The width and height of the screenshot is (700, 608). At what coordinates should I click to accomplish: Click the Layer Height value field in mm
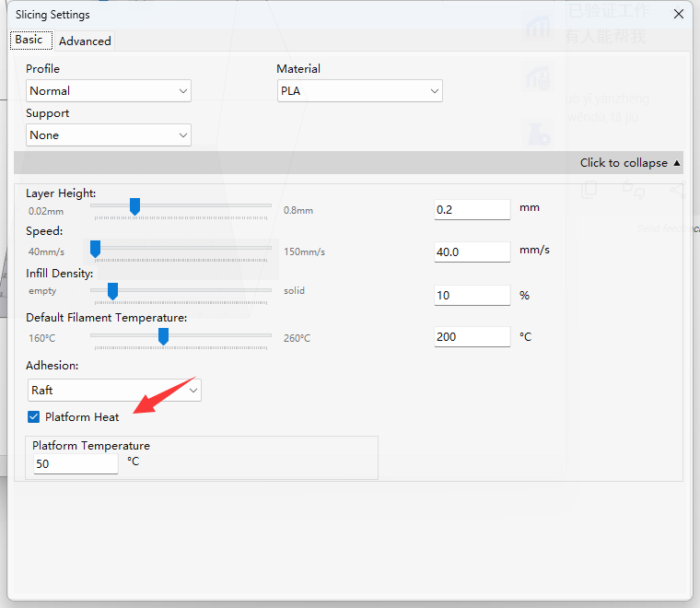(472, 209)
